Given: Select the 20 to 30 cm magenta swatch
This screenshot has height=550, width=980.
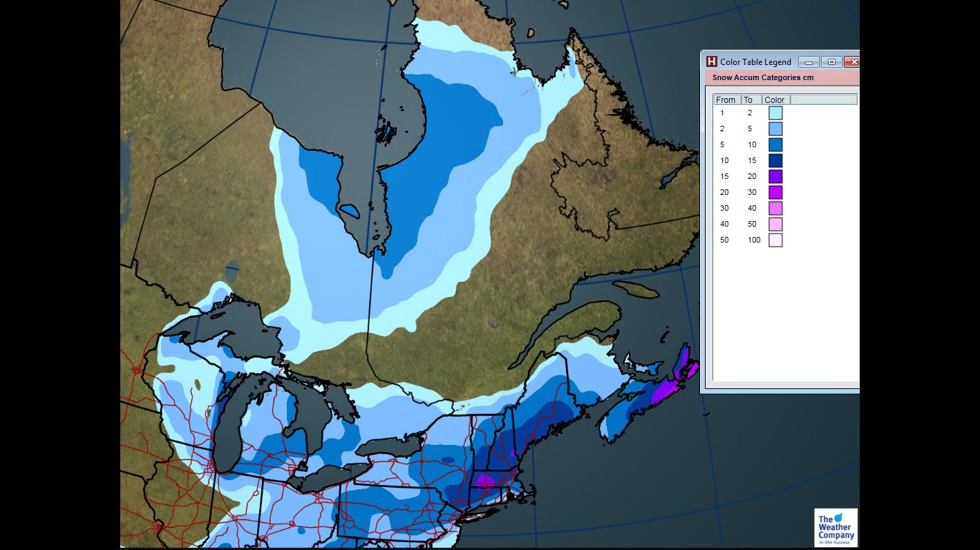Looking at the screenshot, I should [x=775, y=192].
